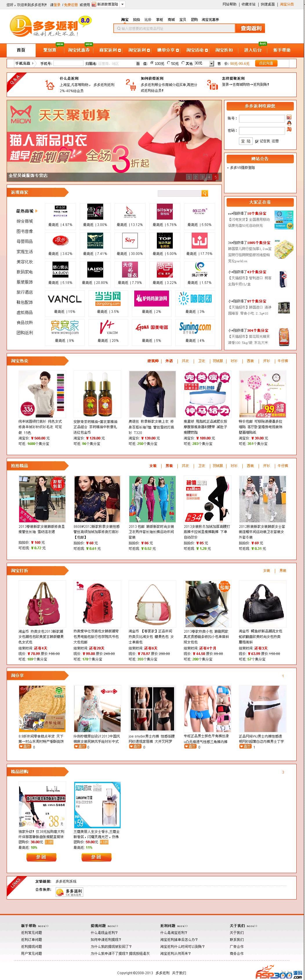This screenshot has width=305, height=980.
Task: Click the QQ penguin login icon
Action: [289, 123]
